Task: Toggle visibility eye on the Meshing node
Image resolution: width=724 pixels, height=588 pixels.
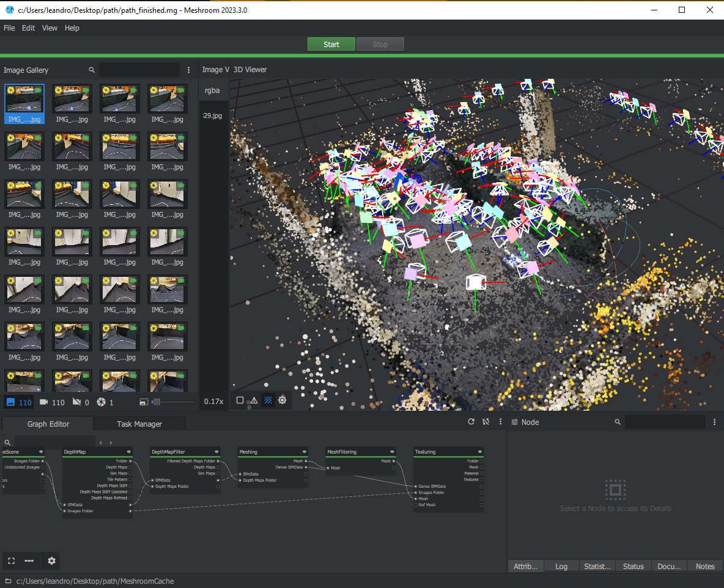Action: 304,452
